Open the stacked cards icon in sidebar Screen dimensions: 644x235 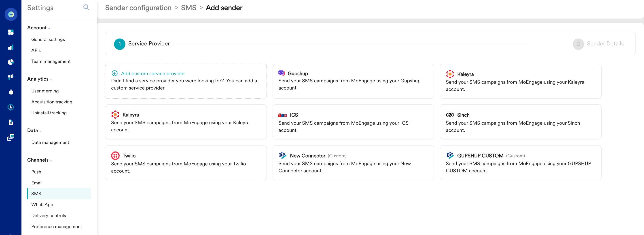click(x=11, y=137)
